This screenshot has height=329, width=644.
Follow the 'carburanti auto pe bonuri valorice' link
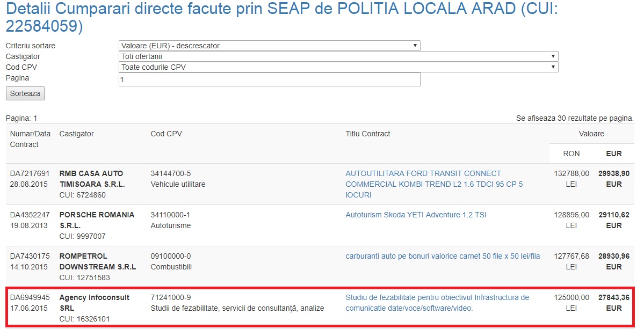443,256
